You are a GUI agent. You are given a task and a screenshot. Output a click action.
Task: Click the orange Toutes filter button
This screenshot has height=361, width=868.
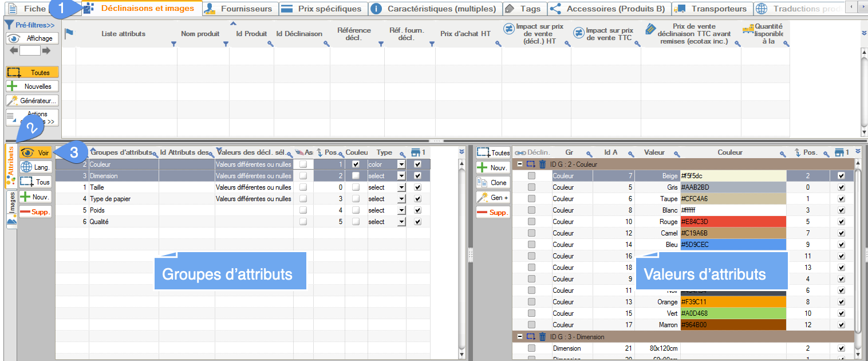32,72
